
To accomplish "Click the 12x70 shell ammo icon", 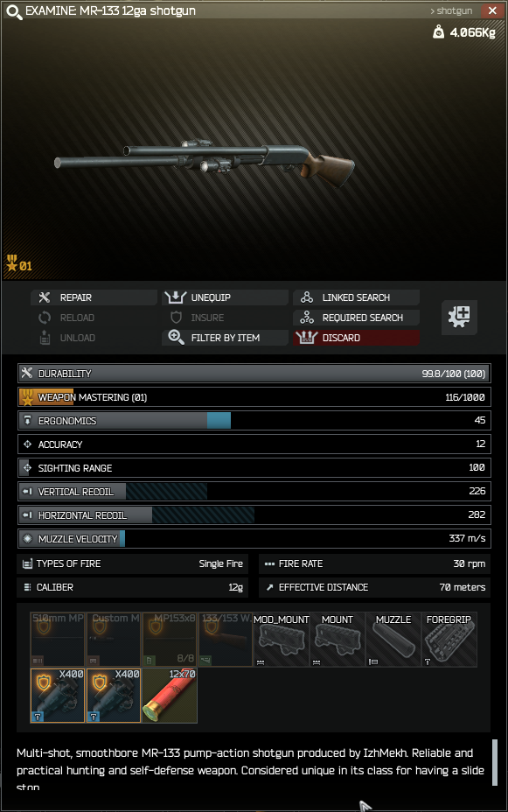I will pyautogui.click(x=169, y=695).
